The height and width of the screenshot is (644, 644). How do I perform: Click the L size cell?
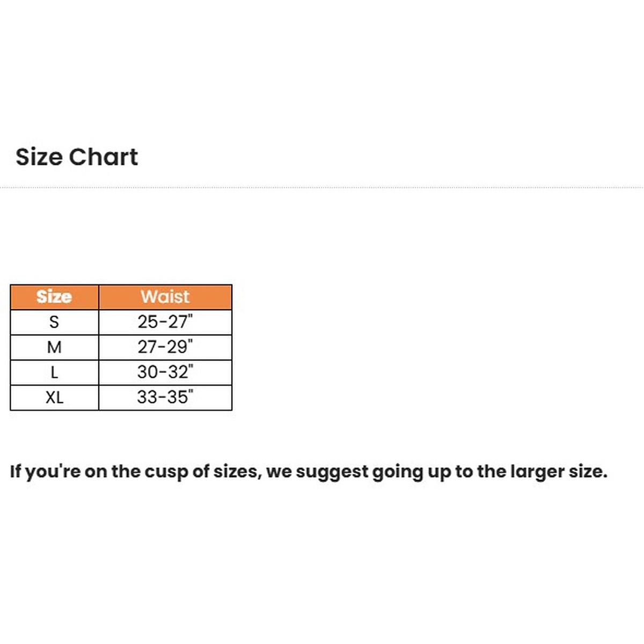click(x=54, y=372)
